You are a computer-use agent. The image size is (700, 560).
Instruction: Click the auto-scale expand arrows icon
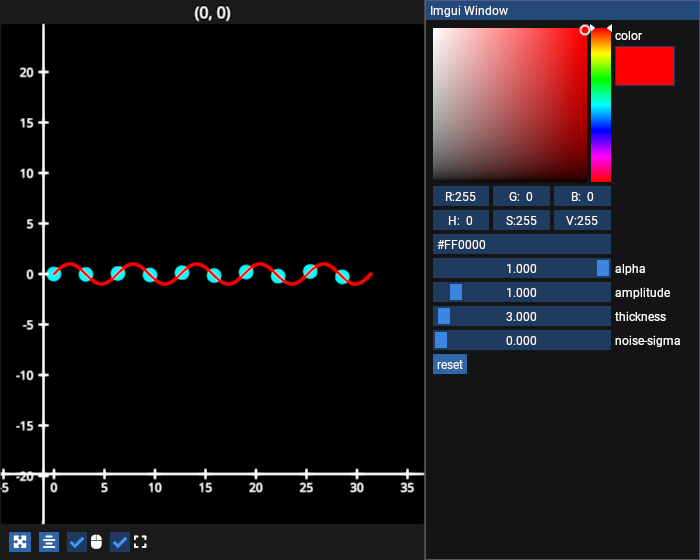(x=20, y=542)
